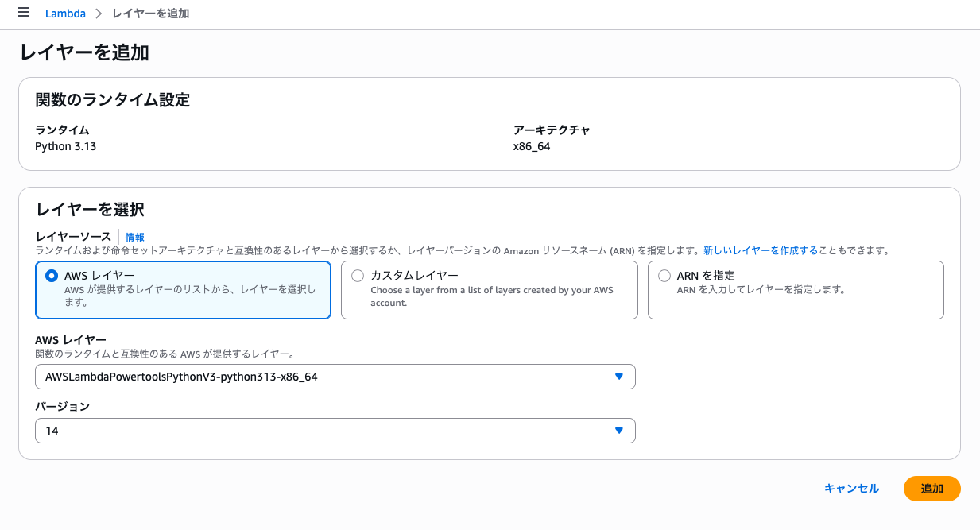Screen dimensions: 980x530
Task: Click the dropdown arrow on バージョン selector
Action: [x=619, y=430]
